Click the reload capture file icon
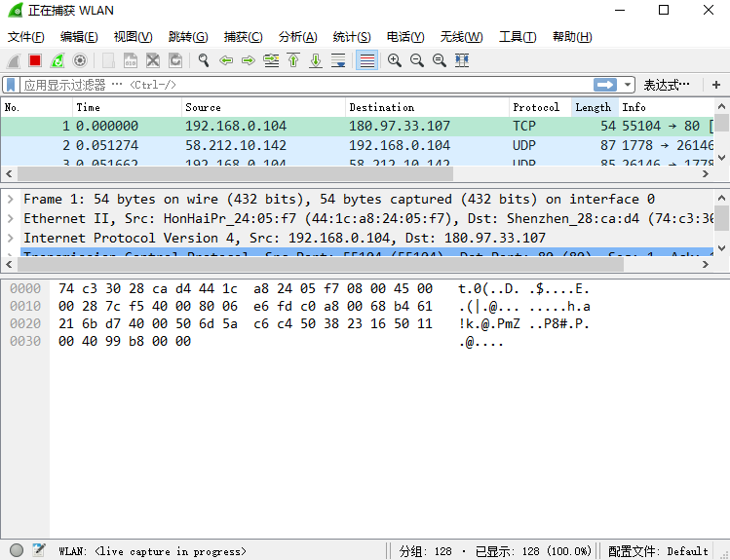 (175, 60)
